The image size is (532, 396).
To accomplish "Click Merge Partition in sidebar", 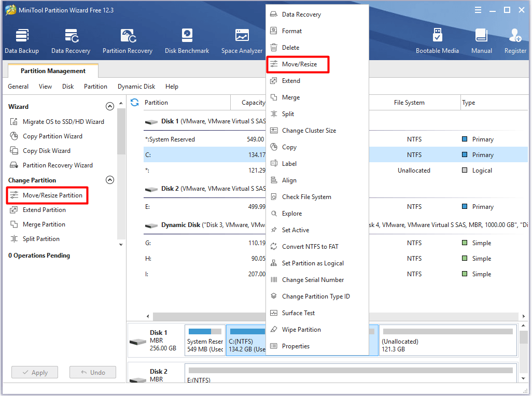I will (44, 224).
